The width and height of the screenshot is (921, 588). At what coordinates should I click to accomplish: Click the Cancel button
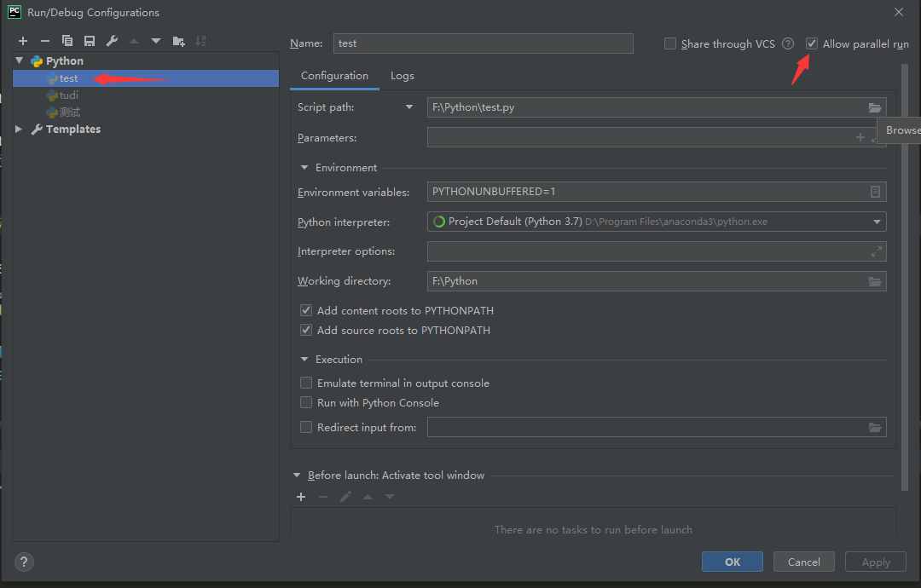(803, 562)
